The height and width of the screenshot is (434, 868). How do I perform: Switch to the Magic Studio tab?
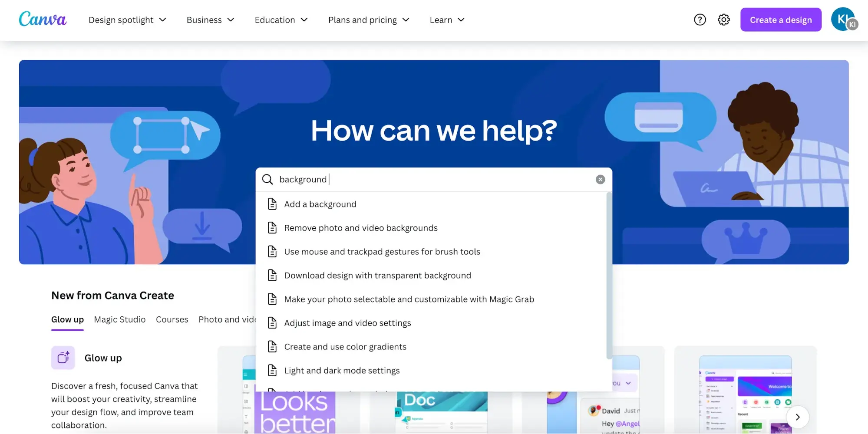120,319
